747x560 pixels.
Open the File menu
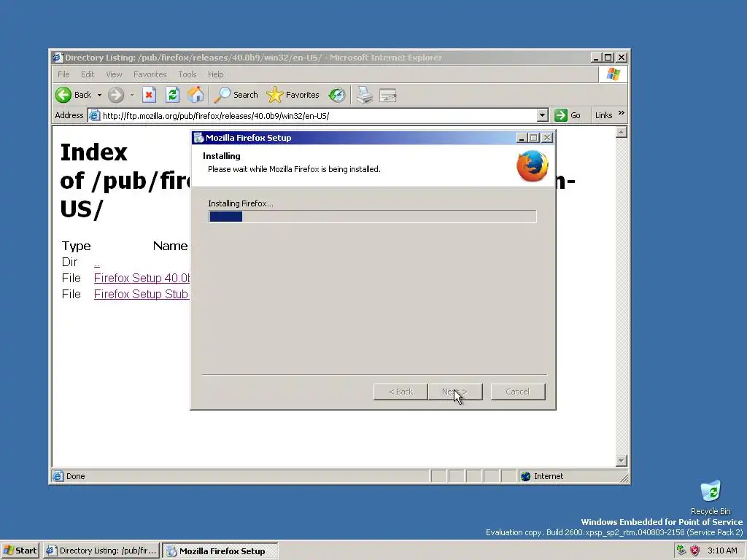pyautogui.click(x=63, y=74)
